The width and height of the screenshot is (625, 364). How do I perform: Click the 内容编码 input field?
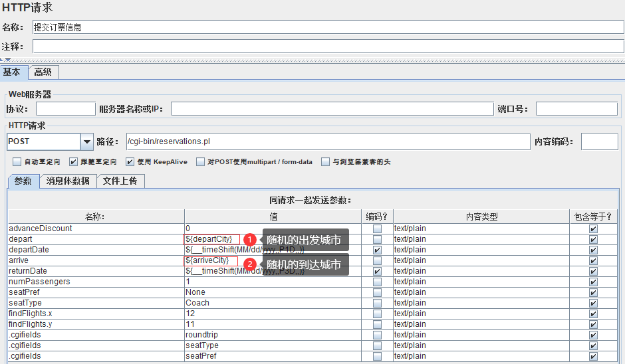click(x=600, y=141)
